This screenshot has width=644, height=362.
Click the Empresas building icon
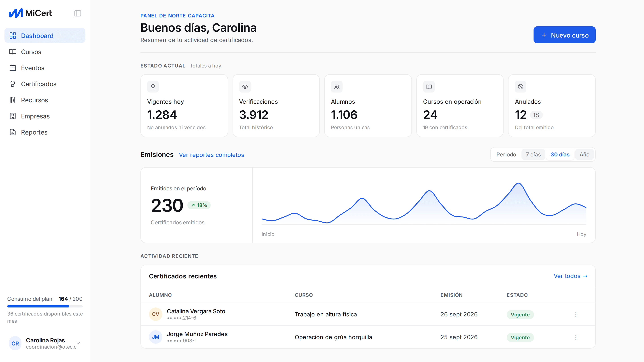(x=13, y=116)
